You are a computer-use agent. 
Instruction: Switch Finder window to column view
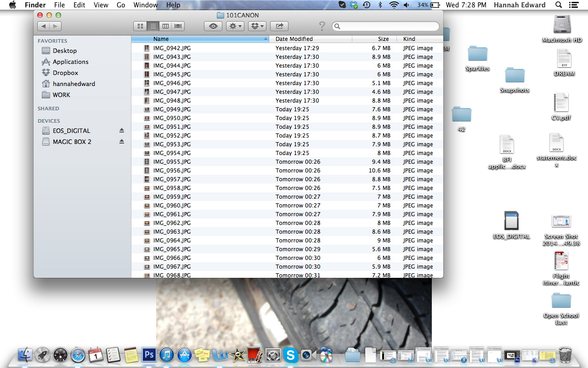pyautogui.click(x=165, y=26)
